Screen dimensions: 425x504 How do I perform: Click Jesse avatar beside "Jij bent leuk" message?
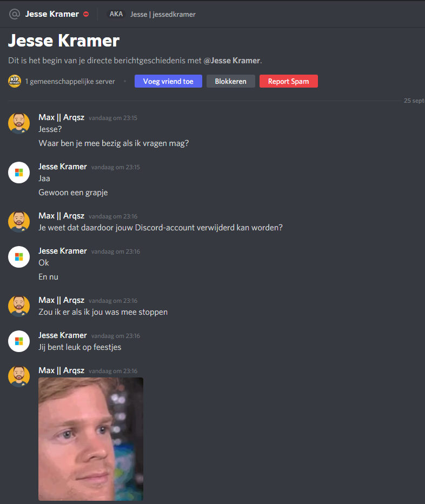click(19, 341)
